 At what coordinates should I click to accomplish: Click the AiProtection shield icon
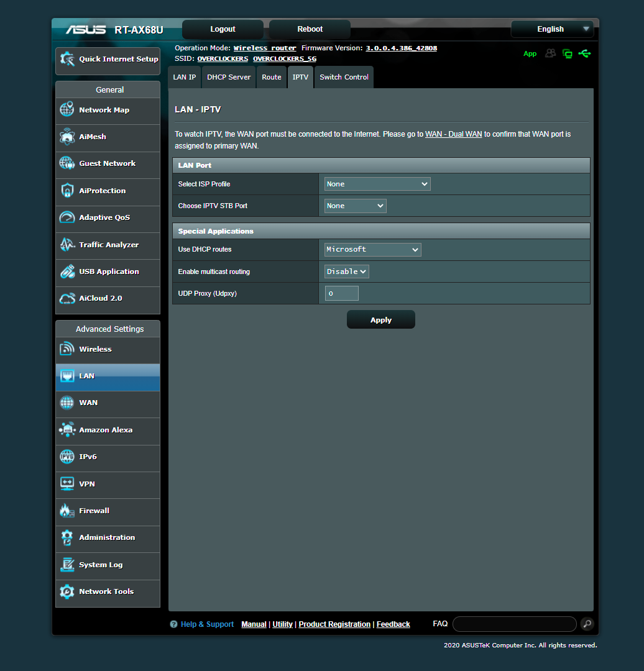(x=67, y=191)
